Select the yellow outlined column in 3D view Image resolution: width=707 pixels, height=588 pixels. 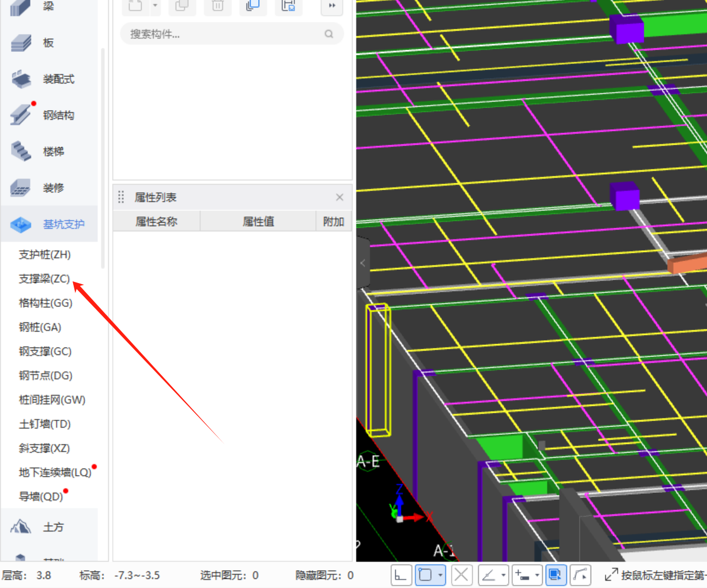(379, 370)
